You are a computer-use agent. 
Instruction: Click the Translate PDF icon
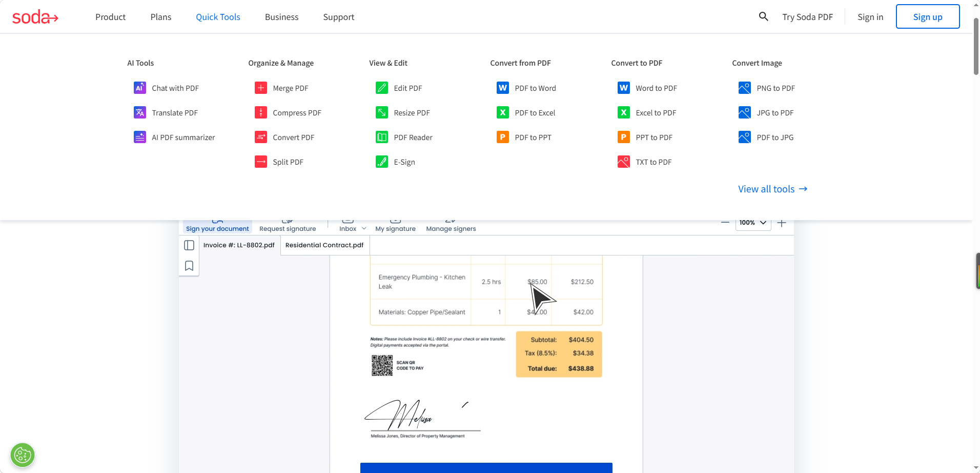[x=140, y=112]
